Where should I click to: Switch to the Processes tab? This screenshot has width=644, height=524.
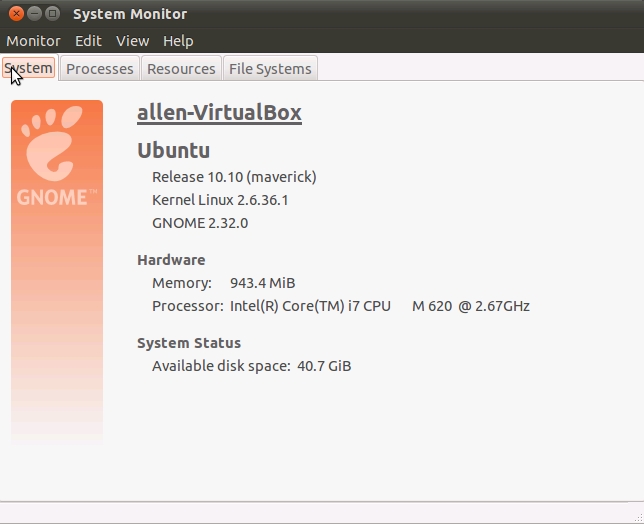[x=100, y=69]
